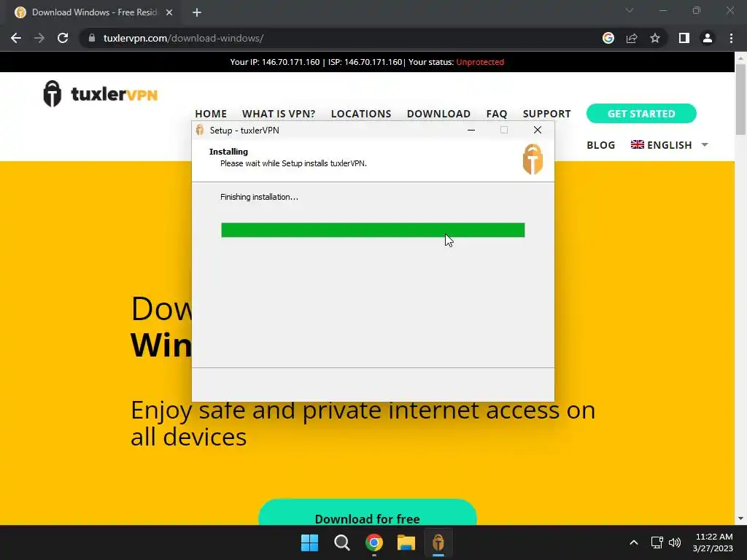This screenshot has width=747, height=560.
Task: Open FAQ menu item
Action: click(x=497, y=114)
